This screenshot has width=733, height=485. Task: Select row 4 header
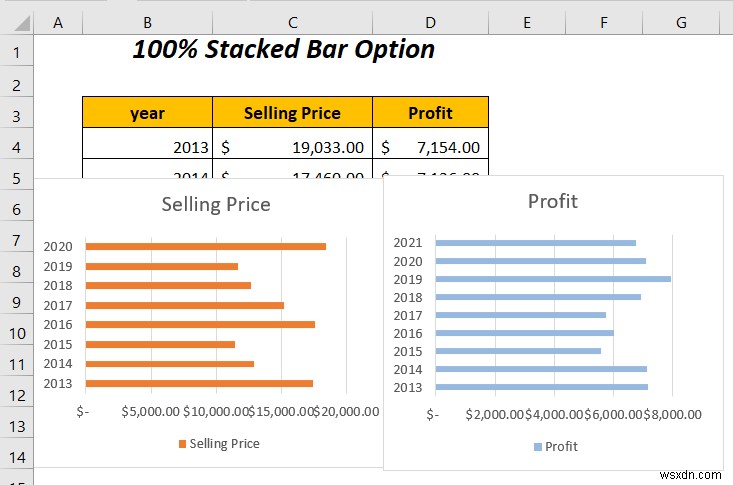click(x=16, y=147)
